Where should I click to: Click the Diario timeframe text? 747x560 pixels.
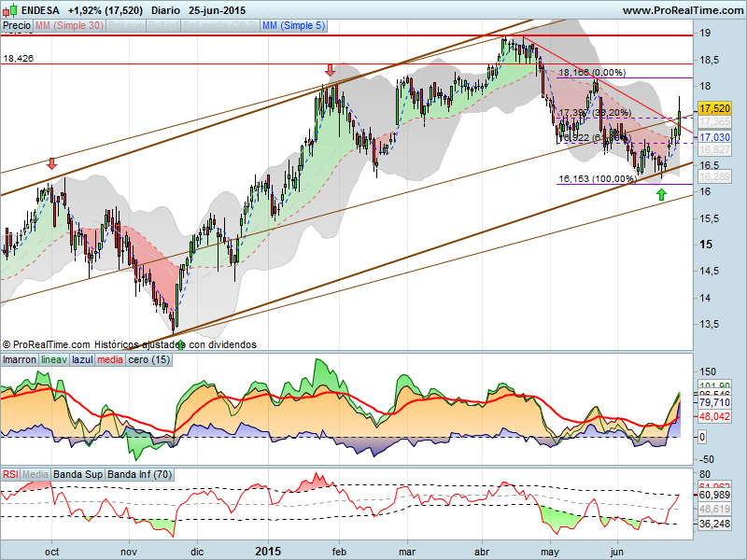(165, 10)
